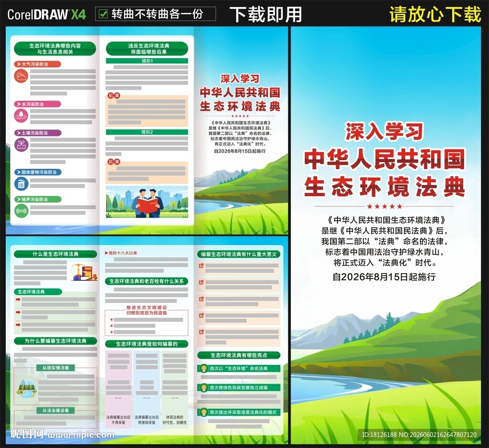Click the blue column 法典编纂出台后将继续保留
This screenshot has height=448, width=489.
pyautogui.click(x=147, y=389)
